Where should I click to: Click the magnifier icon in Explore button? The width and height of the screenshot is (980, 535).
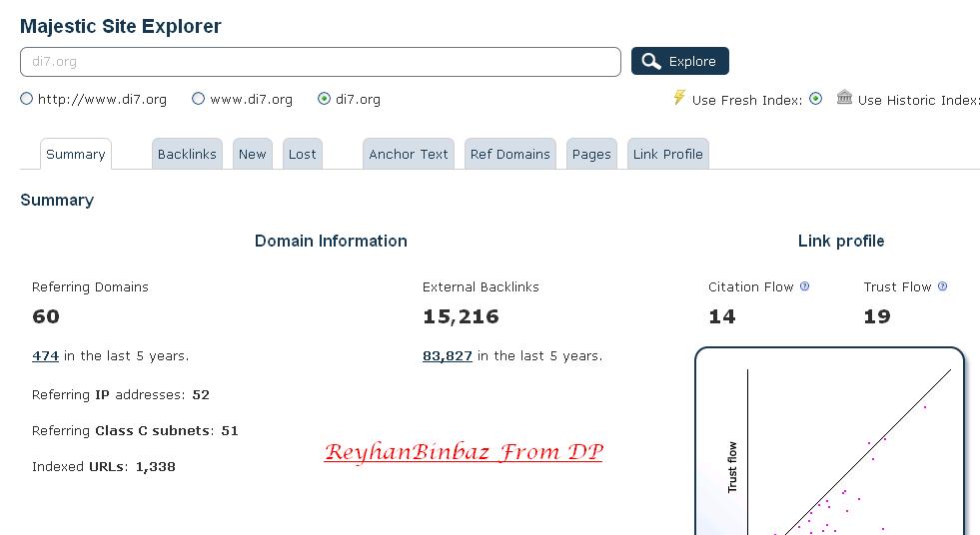(x=651, y=61)
